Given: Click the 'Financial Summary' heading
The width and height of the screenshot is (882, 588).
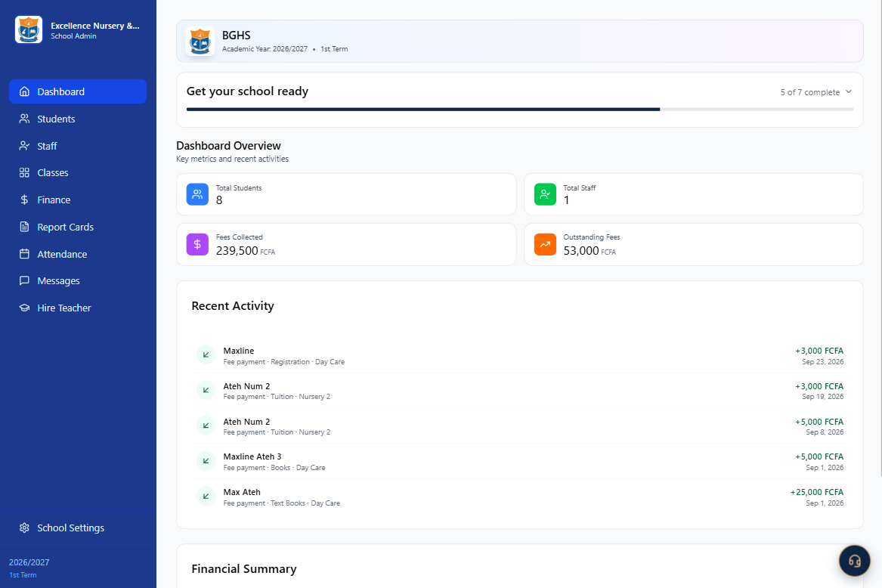Looking at the screenshot, I should [x=243, y=569].
